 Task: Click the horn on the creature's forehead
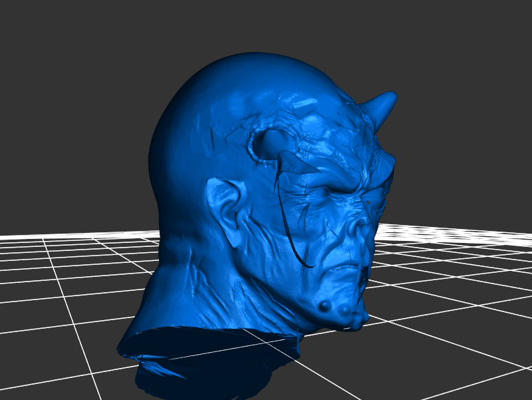coord(380,106)
